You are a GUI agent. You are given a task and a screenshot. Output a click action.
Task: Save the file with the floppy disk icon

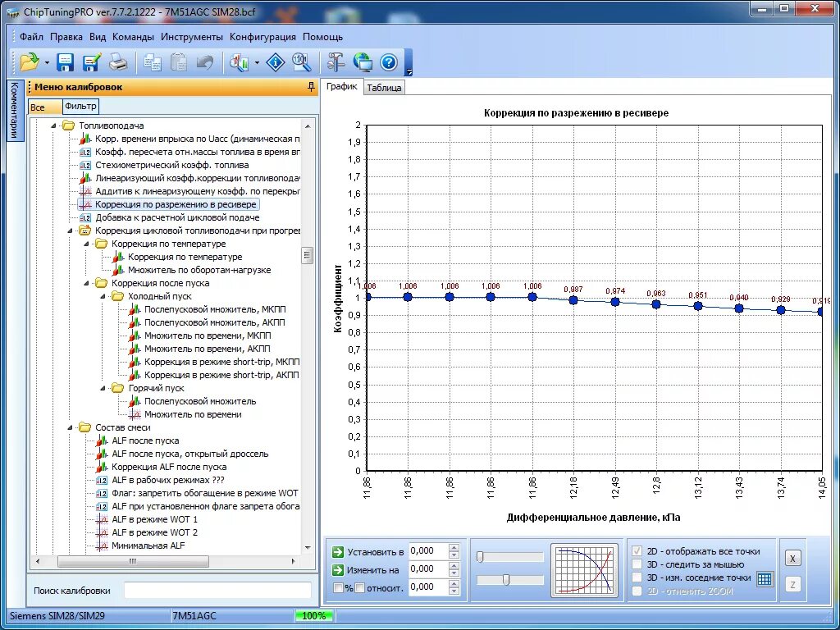coord(66,62)
